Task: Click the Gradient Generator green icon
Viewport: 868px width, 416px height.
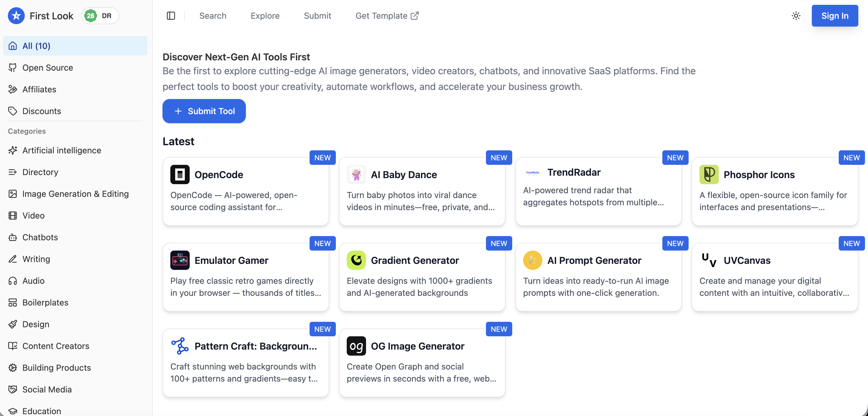Action: click(356, 261)
